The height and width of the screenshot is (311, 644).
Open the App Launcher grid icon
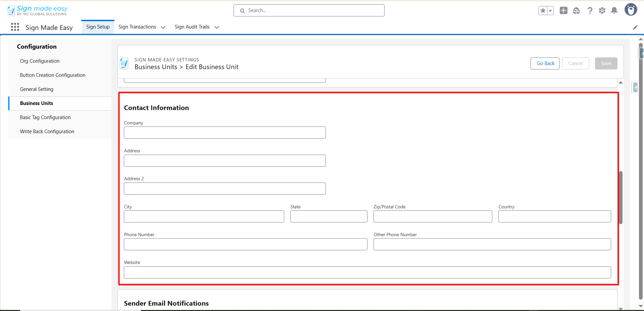tap(15, 27)
